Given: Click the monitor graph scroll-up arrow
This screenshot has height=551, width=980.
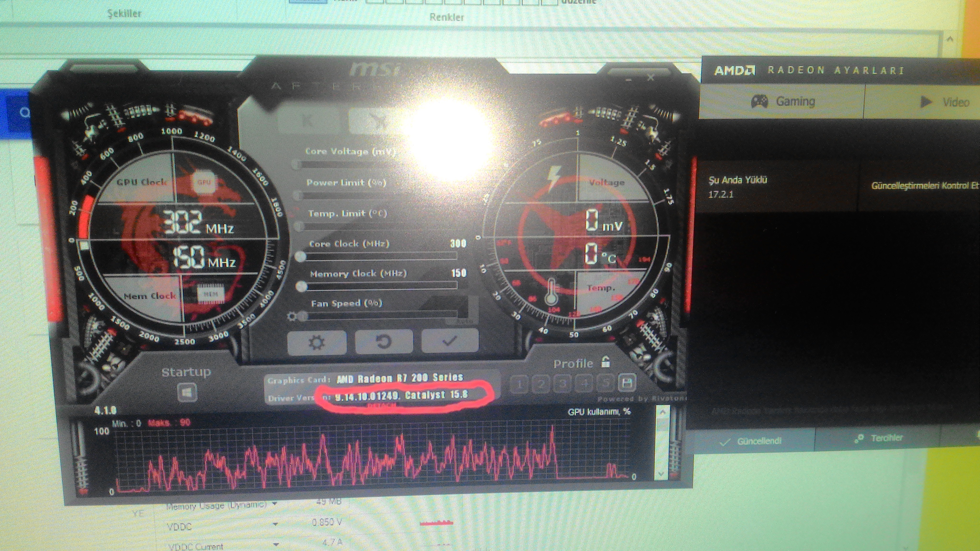Looking at the screenshot, I should coord(662,412).
